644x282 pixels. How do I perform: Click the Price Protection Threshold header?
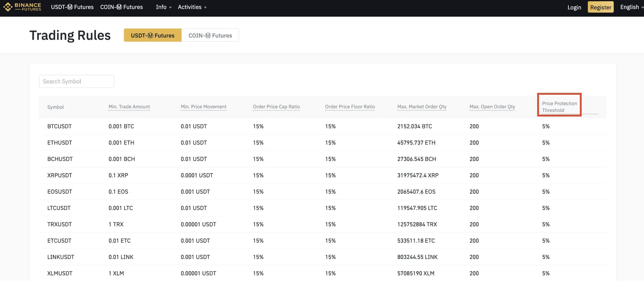(x=559, y=107)
